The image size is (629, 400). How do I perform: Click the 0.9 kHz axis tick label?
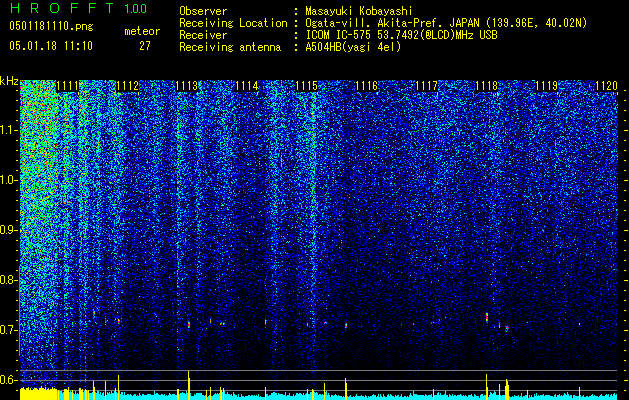(9, 230)
